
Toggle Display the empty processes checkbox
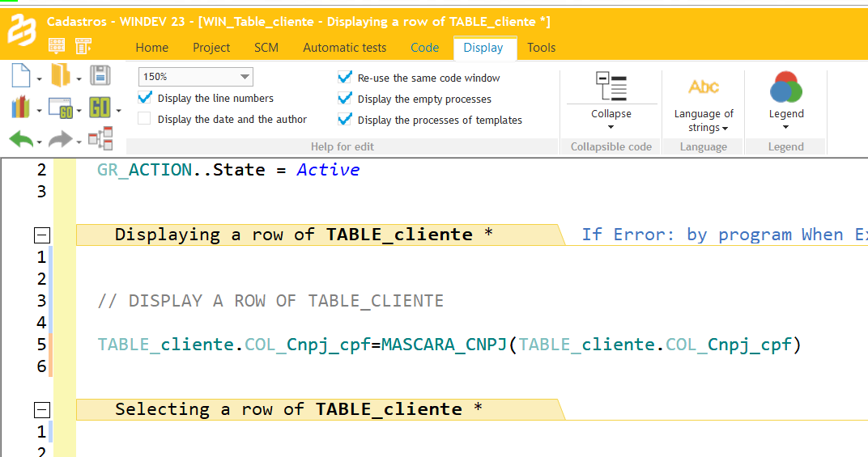[x=345, y=98]
